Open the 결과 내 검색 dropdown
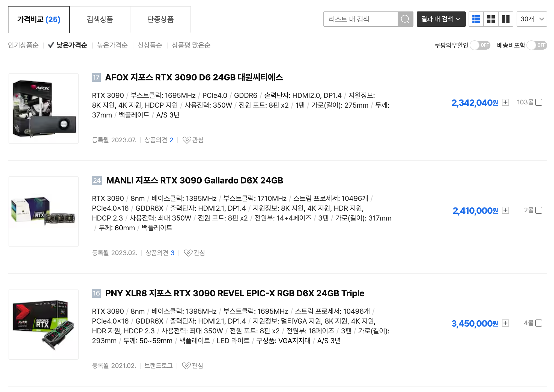The height and width of the screenshot is (392, 554). [441, 19]
